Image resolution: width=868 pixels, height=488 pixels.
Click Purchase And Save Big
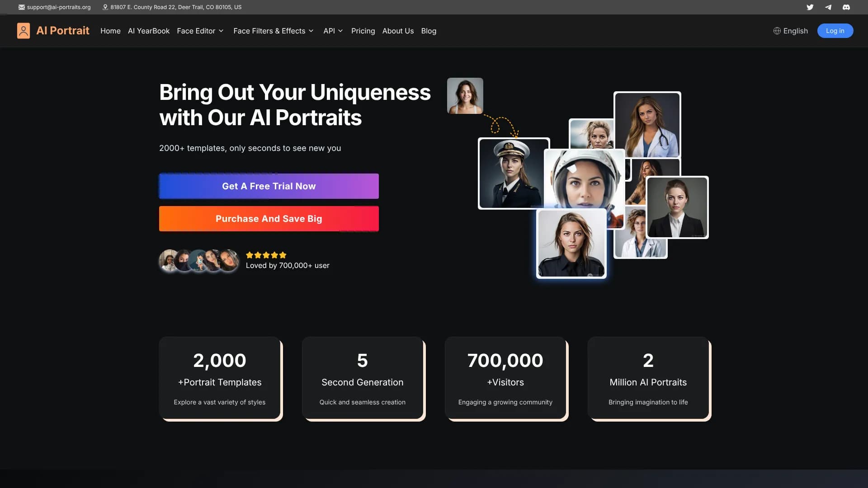click(269, 218)
